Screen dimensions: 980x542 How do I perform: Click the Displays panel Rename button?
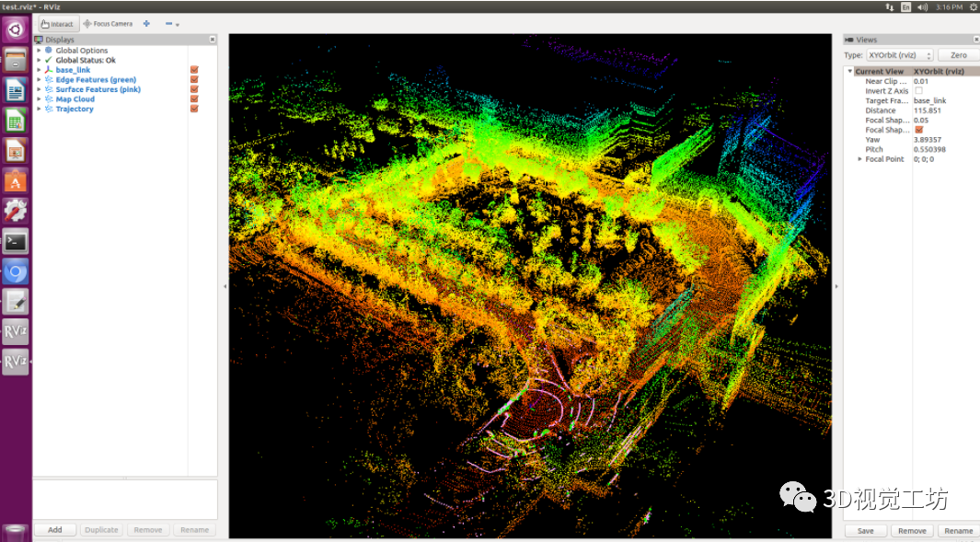click(x=194, y=529)
